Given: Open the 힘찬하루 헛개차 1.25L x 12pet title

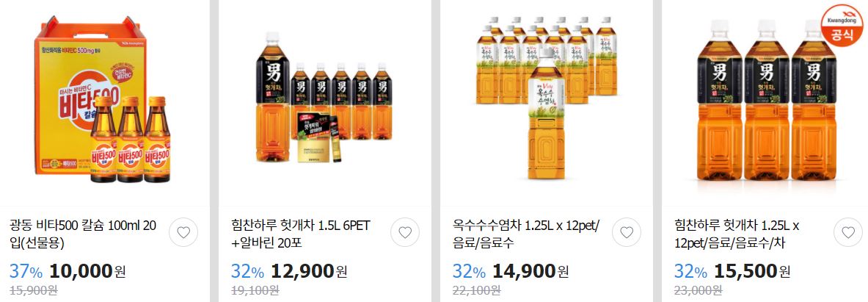Looking at the screenshot, I should 737,234.
